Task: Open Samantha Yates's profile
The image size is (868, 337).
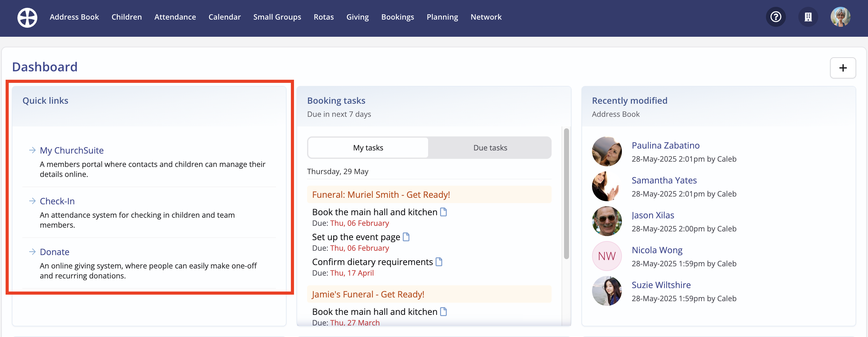Action: pyautogui.click(x=664, y=180)
